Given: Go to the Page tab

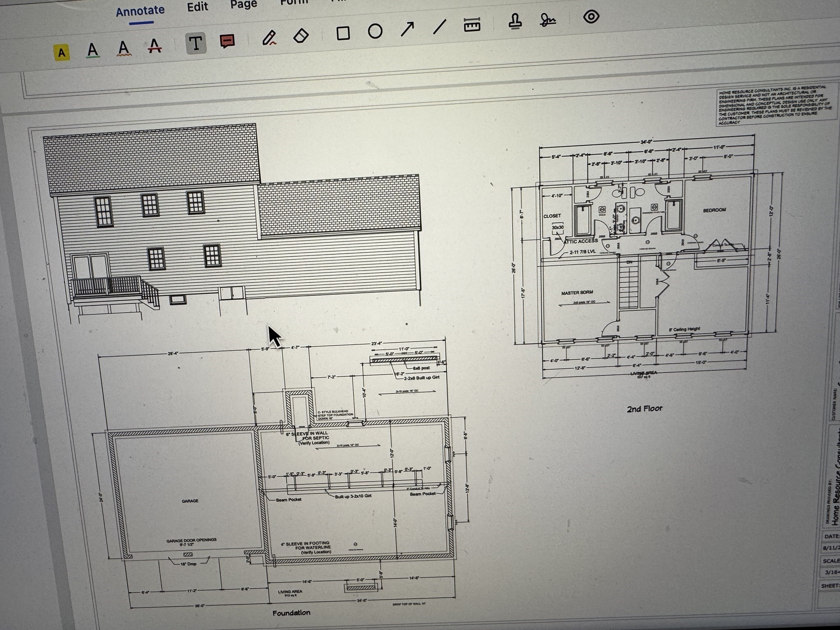Looking at the screenshot, I should (x=244, y=5).
